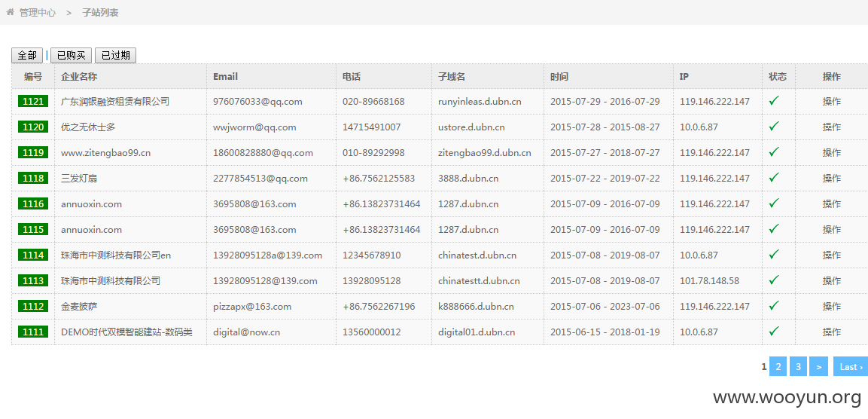Click status checkmark for row 1113
The width and height of the screenshot is (868, 419).
click(x=774, y=280)
